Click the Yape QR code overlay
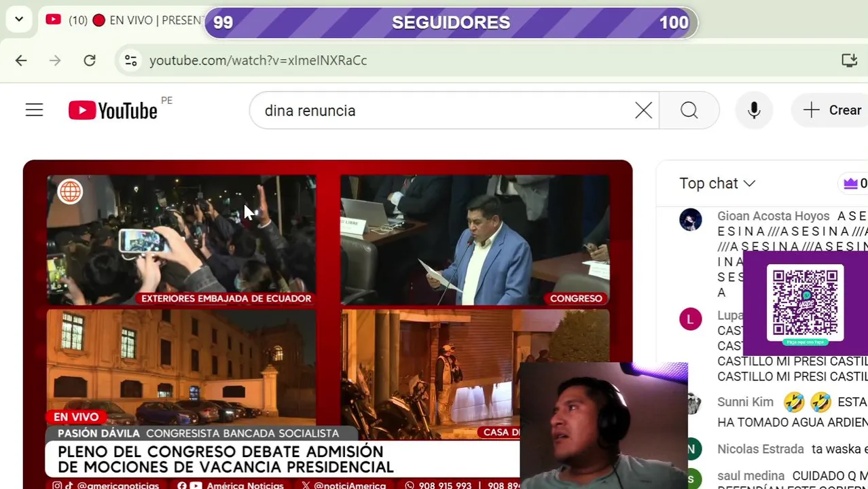The height and width of the screenshot is (489, 868). [x=806, y=303]
